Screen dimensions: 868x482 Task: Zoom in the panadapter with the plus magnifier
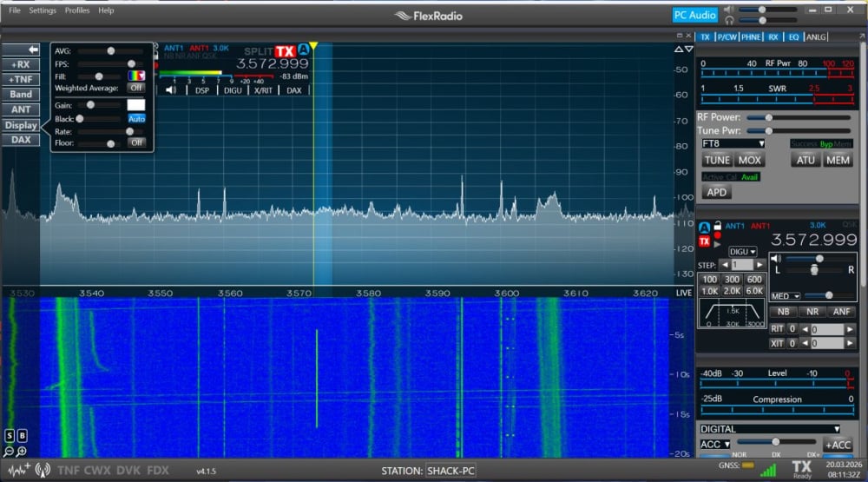pos(22,452)
